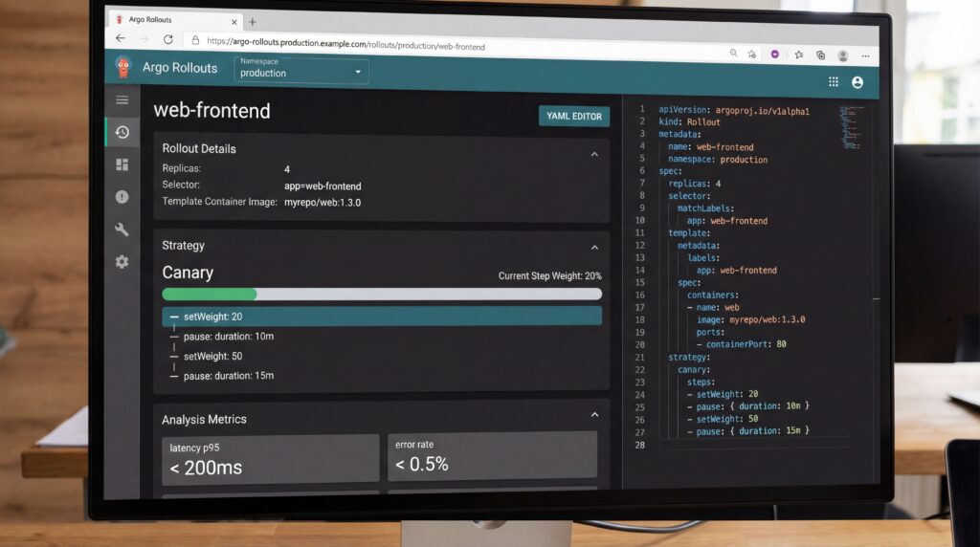Click the browser address bar URL
Viewport: 980px width, 547px height.
pos(345,44)
